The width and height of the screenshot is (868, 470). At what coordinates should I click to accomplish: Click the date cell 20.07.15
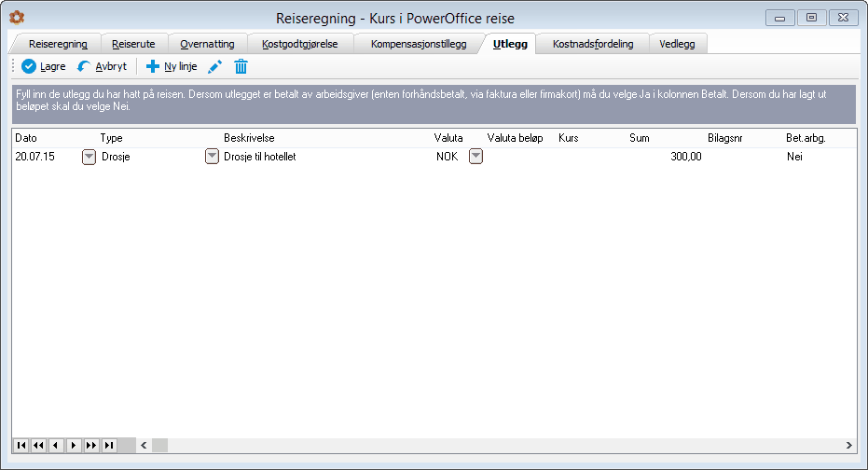tap(34, 157)
